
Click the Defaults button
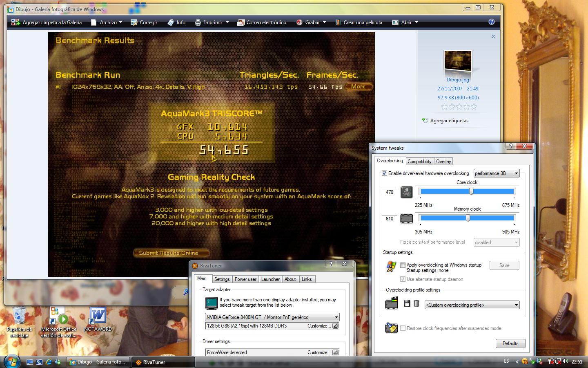[x=510, y=343]
